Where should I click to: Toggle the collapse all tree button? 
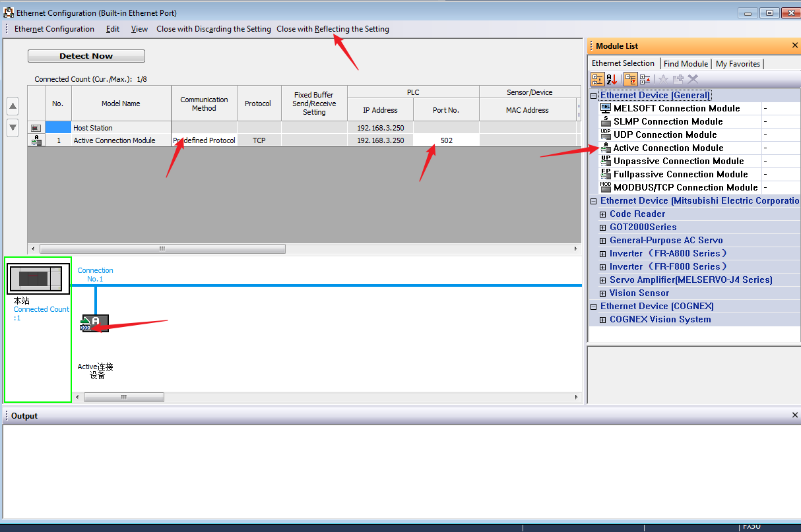point(645,79)
